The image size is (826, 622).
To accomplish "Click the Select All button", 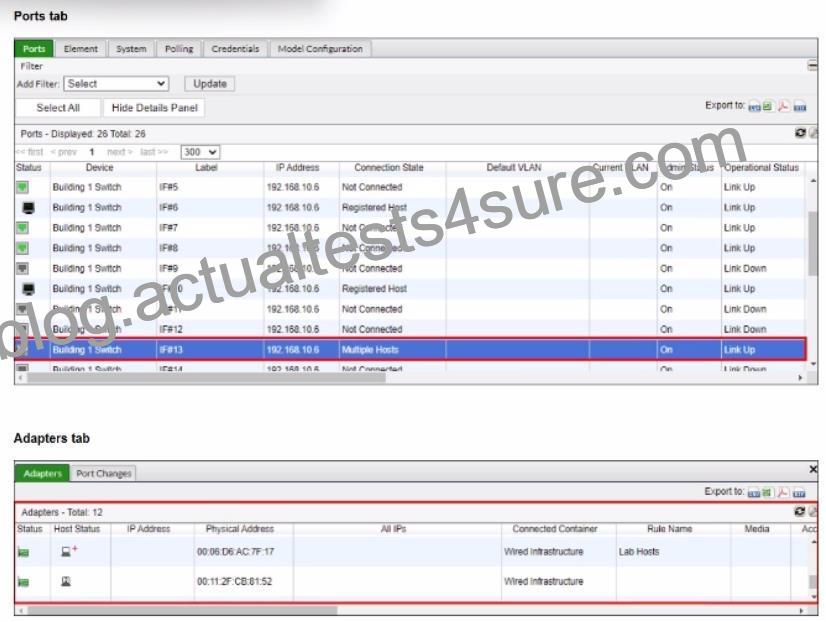I will (58, 108).
